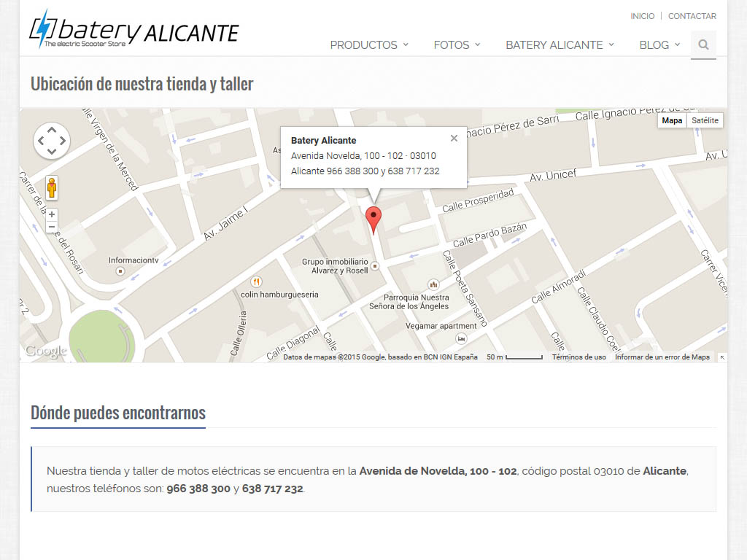Click the 50 m map scale control
The width and height of the screenshot is (747, 560).
coord(514,357)
